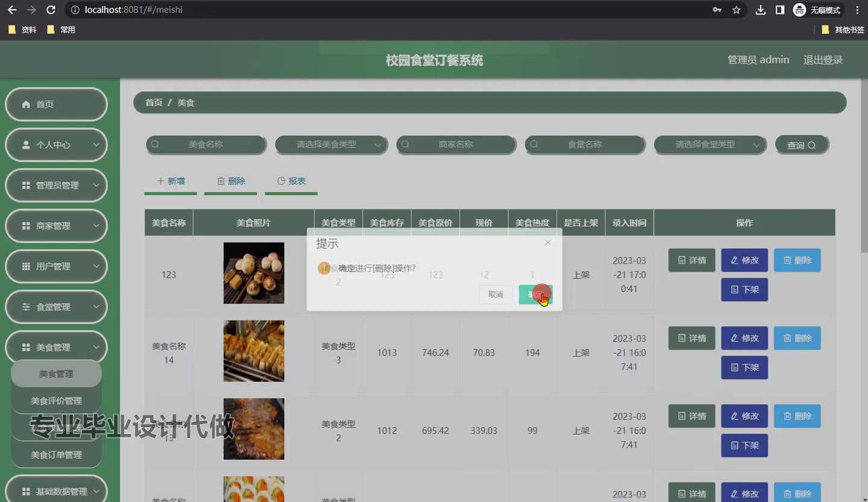The height and width of the screenshot is (502, 868).
Task: Click 详情 for row 美食名称14
Action: click(x=691, y=338)
